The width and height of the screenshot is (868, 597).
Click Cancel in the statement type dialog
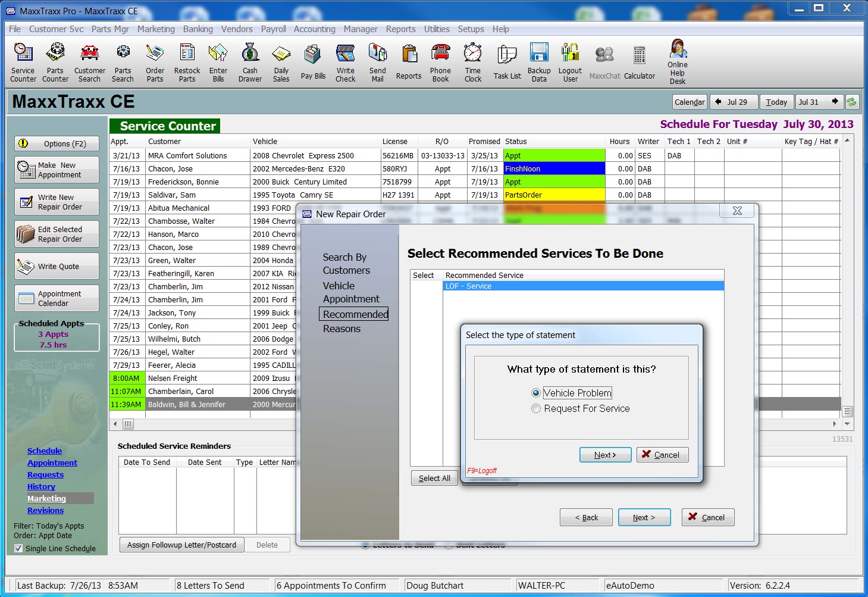[x=662, y=455]
